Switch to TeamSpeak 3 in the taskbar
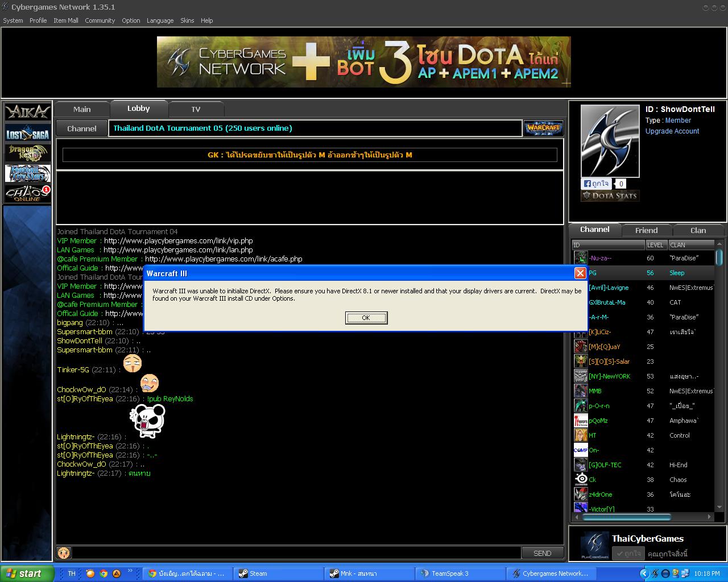The height and width of the screenshot is (582, 728). pos(460,573)
